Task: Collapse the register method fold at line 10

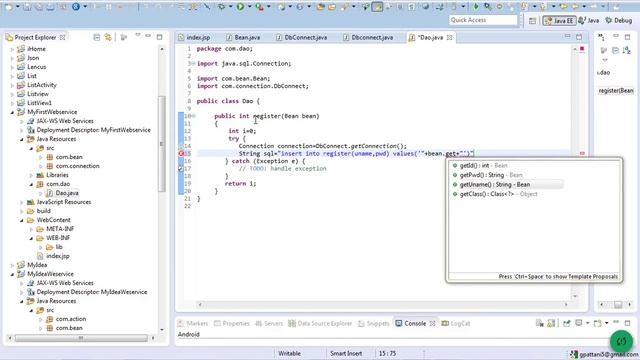Action: [194, 116]
